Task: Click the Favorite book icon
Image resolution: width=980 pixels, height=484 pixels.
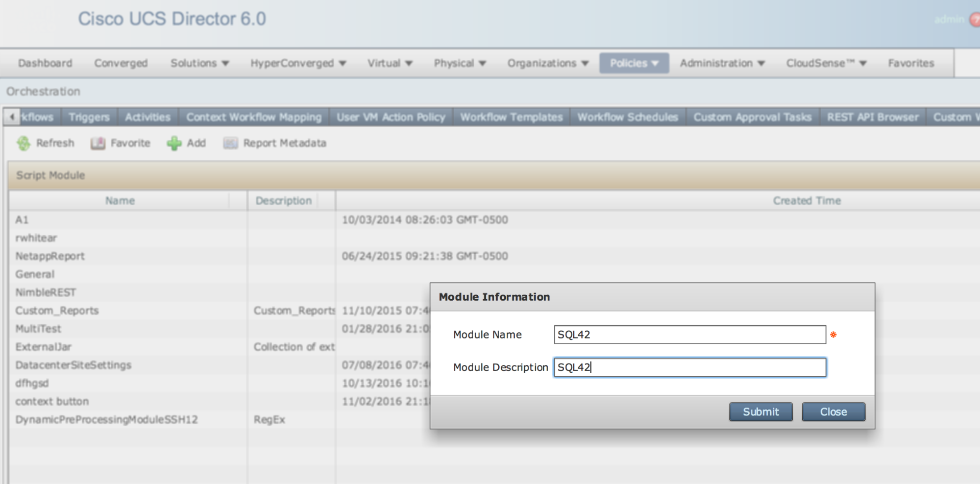Action: point(97,143)
